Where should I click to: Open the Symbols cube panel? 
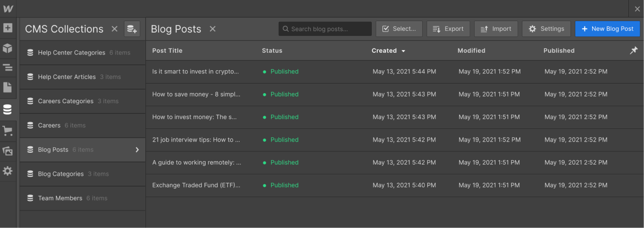[8, 48]
